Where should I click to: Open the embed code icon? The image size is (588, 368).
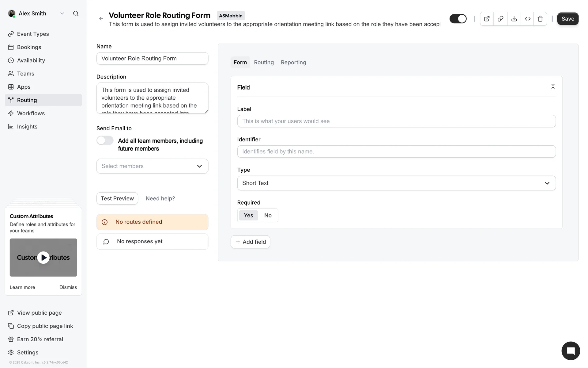point(527,19)
